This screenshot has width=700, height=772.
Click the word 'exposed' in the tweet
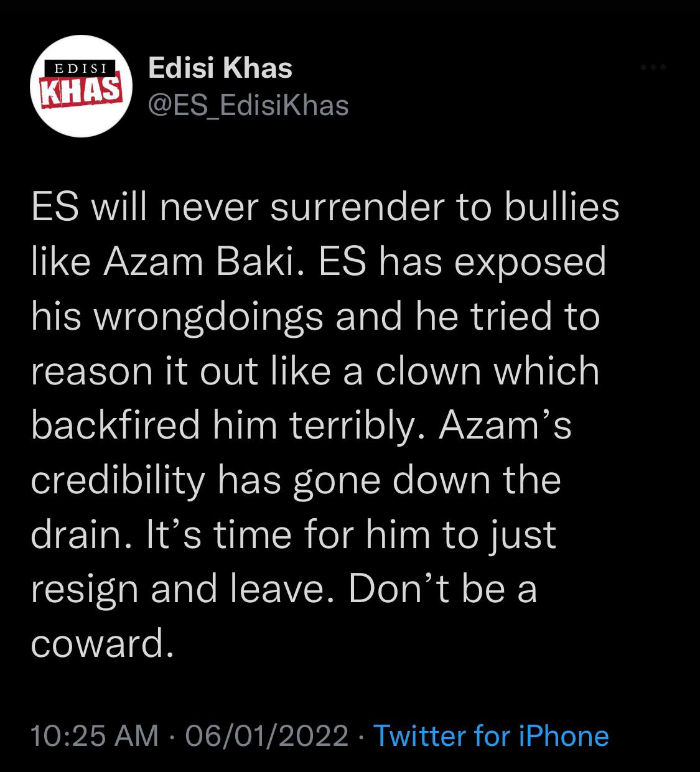(x=530, y=262)
